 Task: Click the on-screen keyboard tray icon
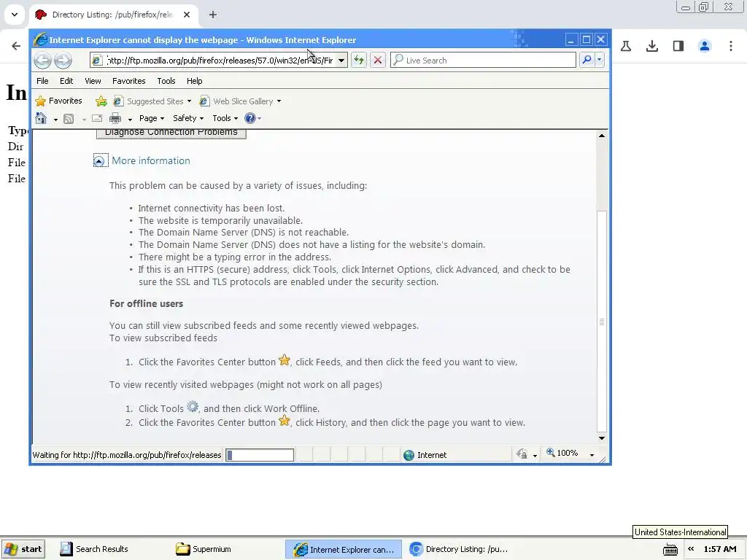(670, 549)
